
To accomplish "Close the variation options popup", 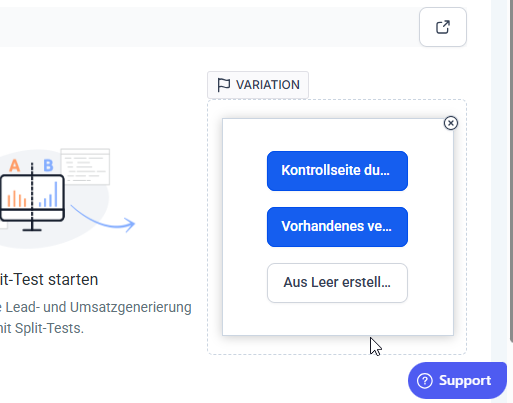I will [x=451, y=123].
